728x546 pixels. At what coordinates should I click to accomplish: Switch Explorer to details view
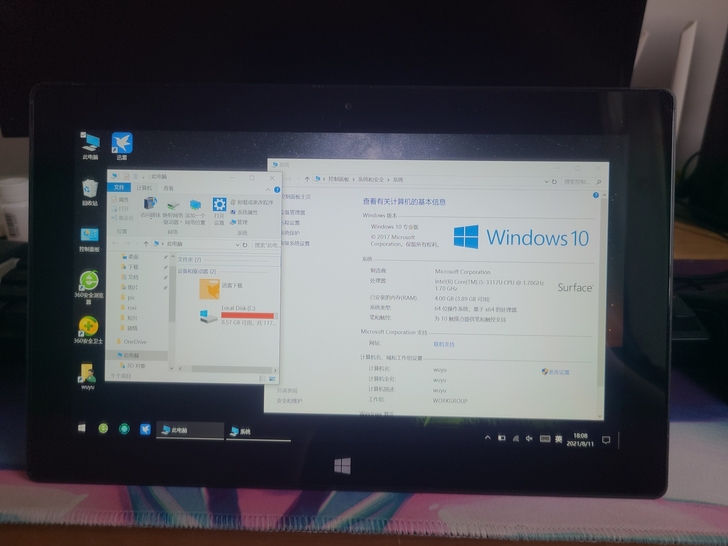(262, 379)
